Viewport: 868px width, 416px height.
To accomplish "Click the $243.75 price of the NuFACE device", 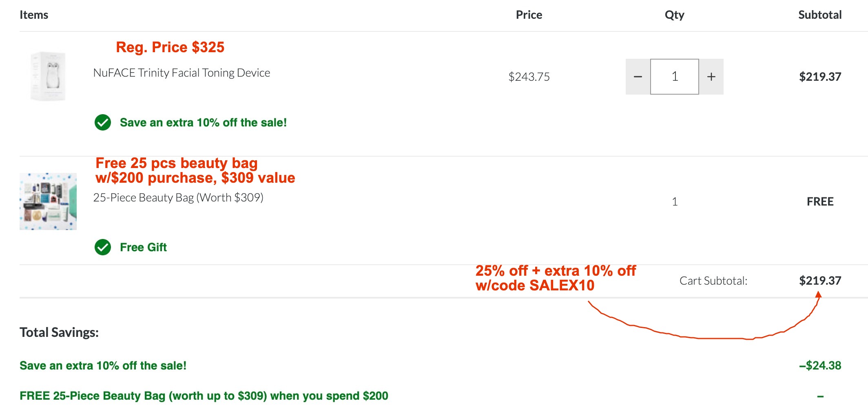I will (529, 77).
